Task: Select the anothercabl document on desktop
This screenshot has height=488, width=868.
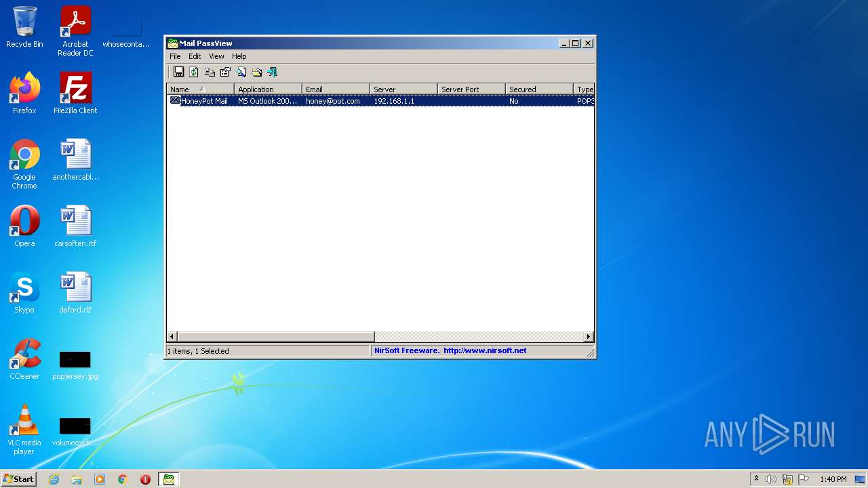Action: 75,160
